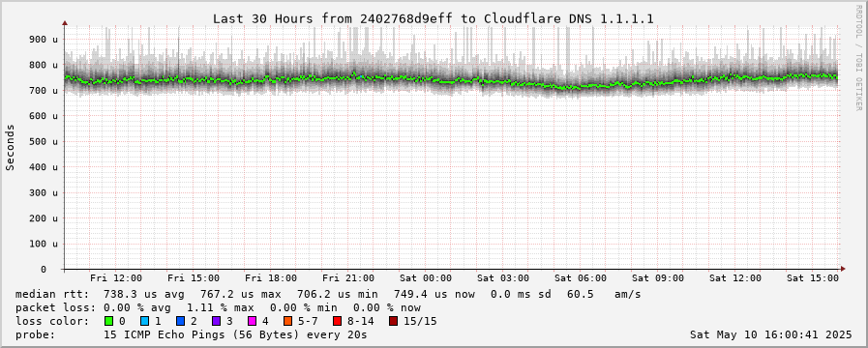Click the 500 u y-axis label
The image size is (868, 348).
click(44, 142)
